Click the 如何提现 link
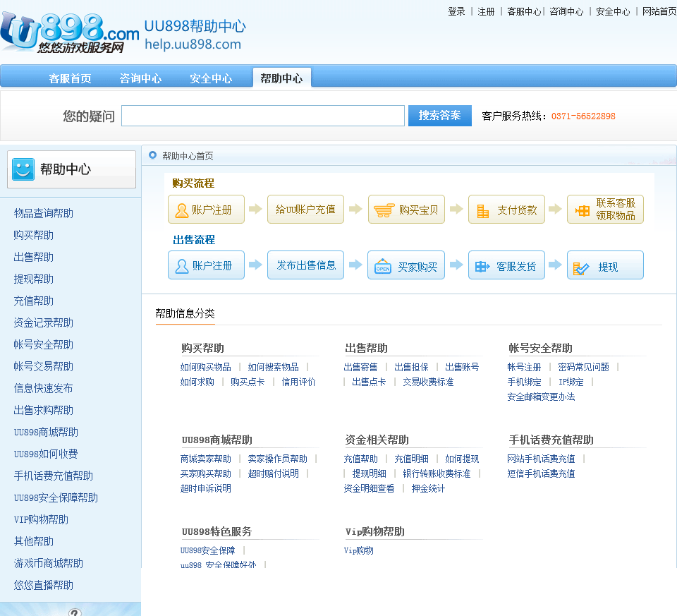This screenshot has width=677, height=616. [462, 459]
